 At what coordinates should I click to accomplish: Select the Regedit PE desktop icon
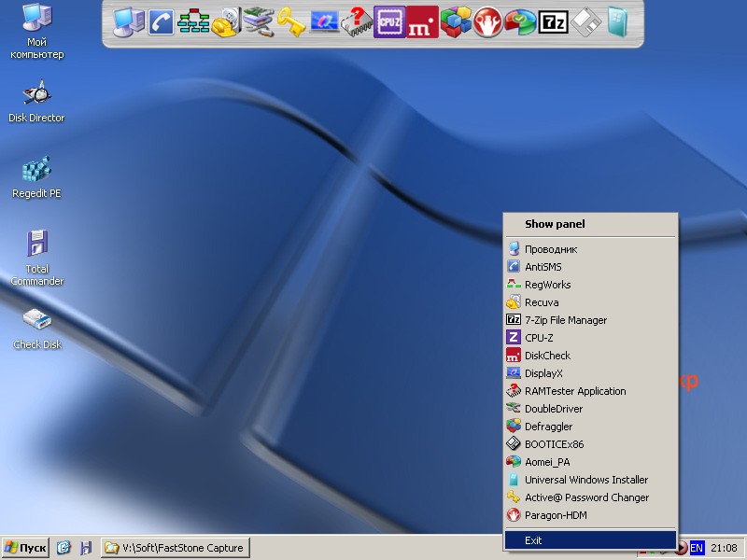[x=36, y=177]
